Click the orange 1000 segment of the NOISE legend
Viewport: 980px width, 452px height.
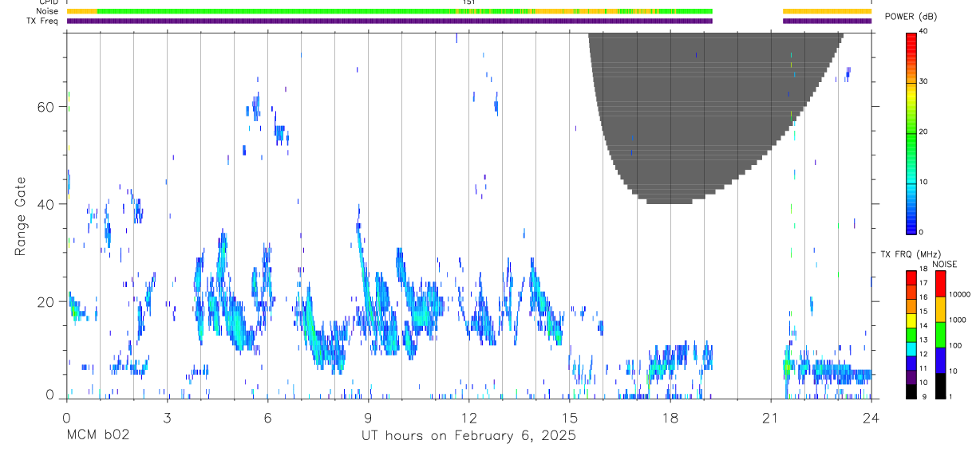(941, 309)
